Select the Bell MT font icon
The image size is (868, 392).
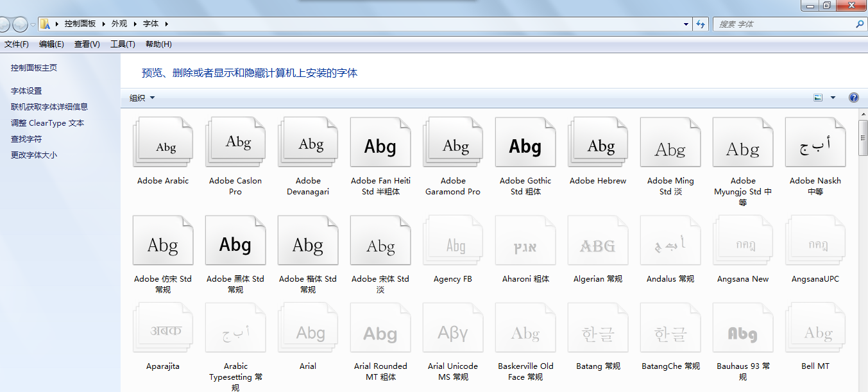tap(815, 328)
